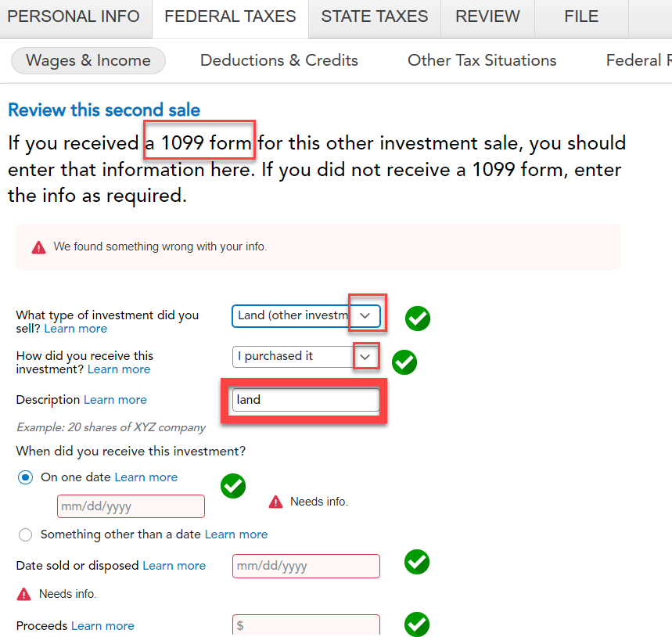Click green checkmark next to investment type

tap(418, 318)
